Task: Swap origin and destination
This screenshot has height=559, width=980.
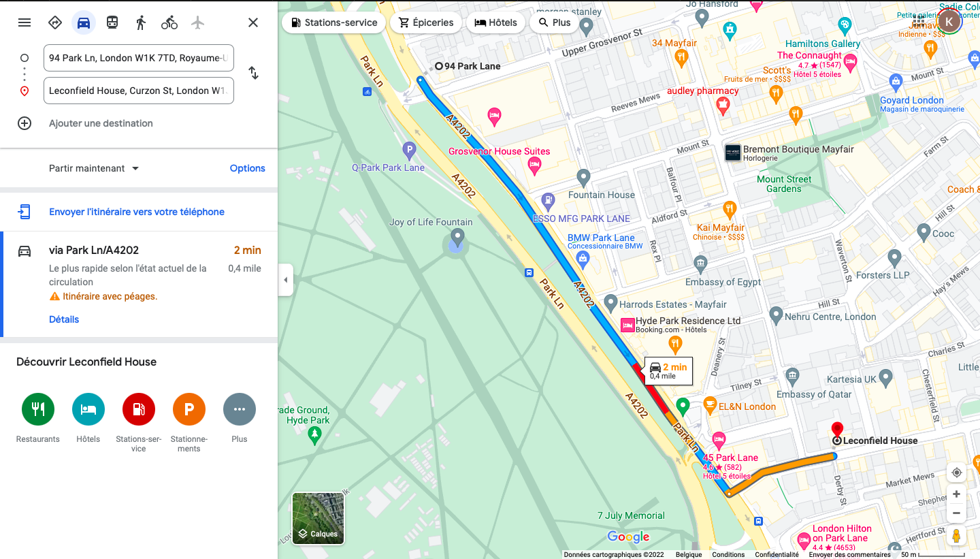Action: (x=253, y=73)
